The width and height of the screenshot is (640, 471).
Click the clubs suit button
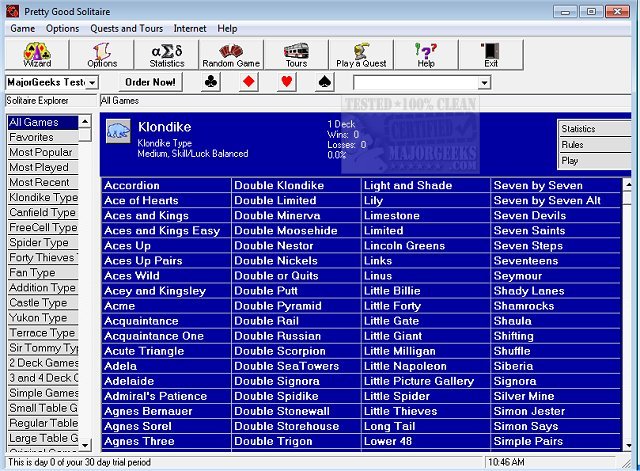pos(211,82)
